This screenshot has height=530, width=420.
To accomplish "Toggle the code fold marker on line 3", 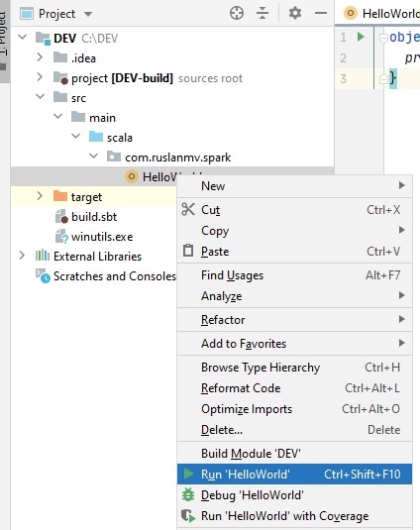I will [383, 79].
